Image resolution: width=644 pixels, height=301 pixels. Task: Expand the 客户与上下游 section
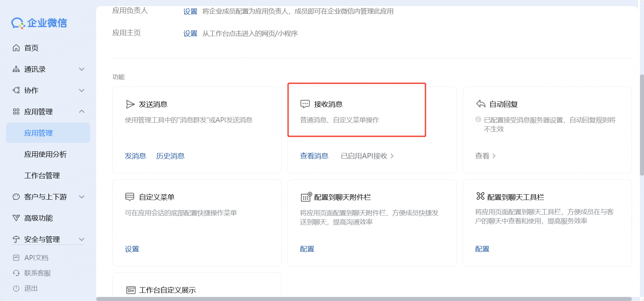coord(81,197)
